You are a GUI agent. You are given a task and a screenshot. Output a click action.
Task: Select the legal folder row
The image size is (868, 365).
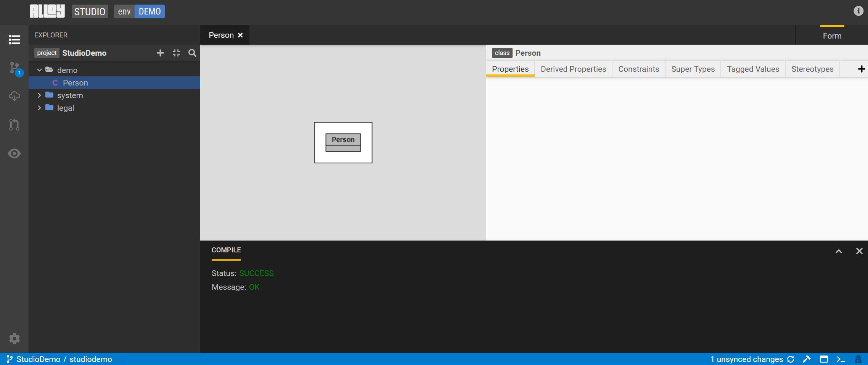pos(114,108)
